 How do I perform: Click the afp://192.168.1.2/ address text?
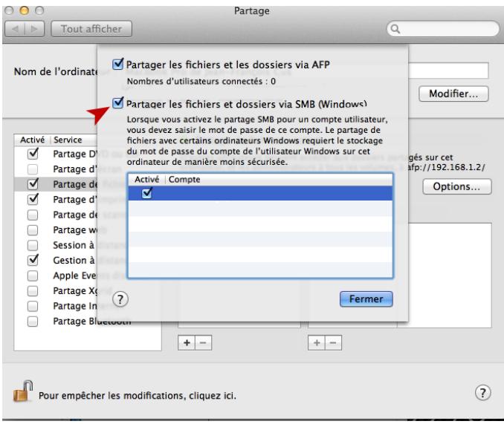446,167
